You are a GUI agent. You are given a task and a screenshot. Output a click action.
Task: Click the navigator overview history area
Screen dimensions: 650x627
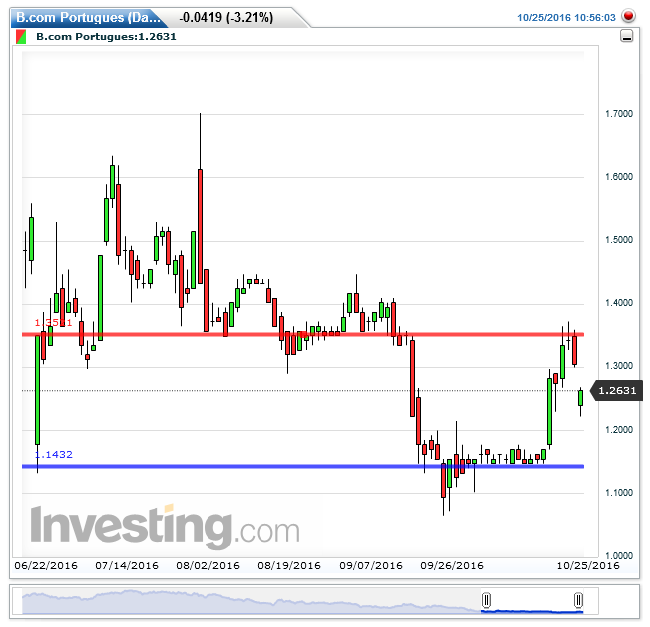(251, 601)
